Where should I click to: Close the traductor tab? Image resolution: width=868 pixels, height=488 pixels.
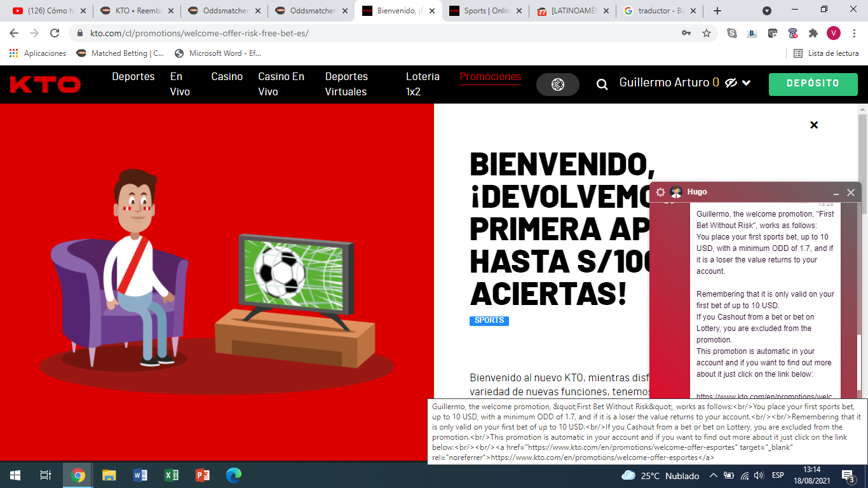(693, 11)
